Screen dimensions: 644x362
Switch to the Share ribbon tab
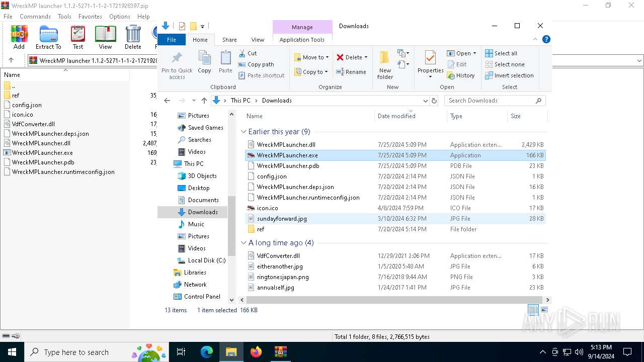[x=229, y=40]
